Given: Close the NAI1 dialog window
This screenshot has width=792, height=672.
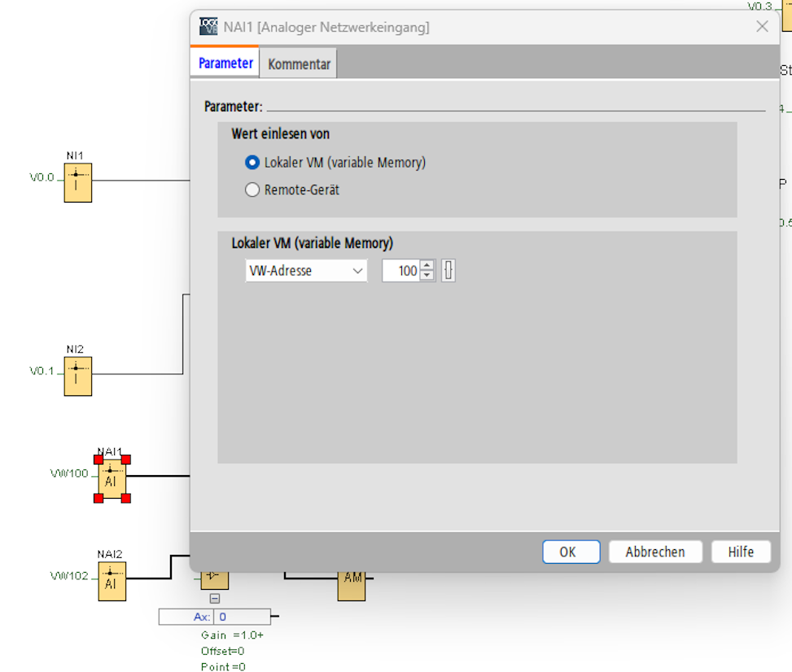Looking at the screenshot, I should tap(762, 26).
